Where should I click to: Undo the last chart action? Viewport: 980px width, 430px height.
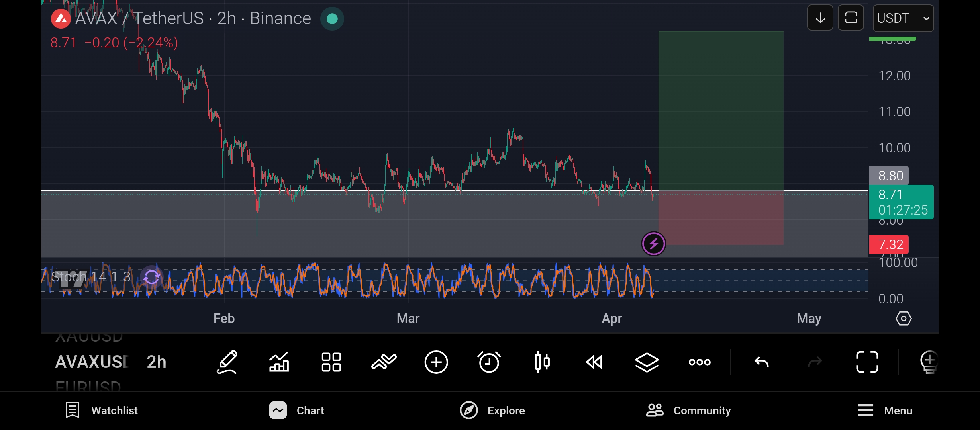(762, 362)
